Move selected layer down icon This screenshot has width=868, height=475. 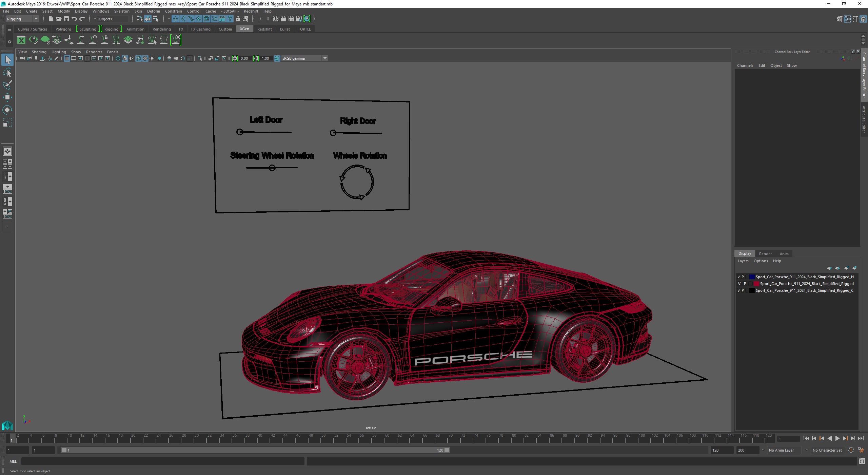pyautogui.click(x=837, y=268)
